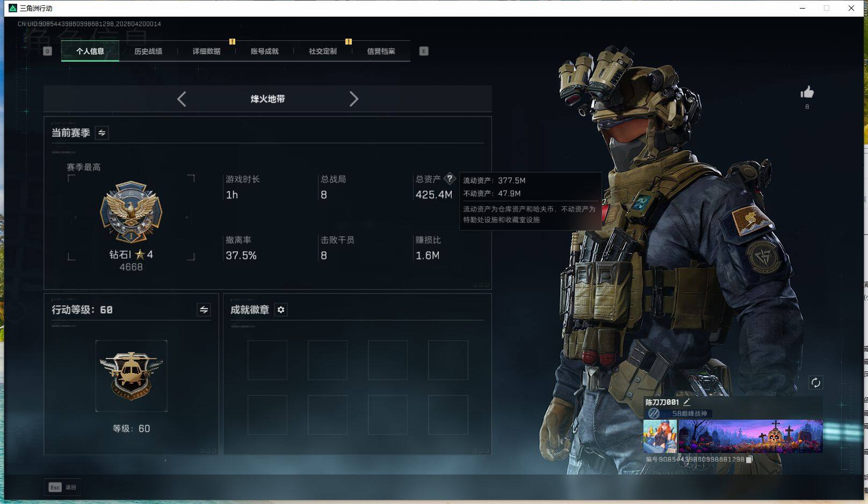The image size is (868, 504).
Task: Maximize the 三角洲行动 window
Action: [x=827, y=8]
